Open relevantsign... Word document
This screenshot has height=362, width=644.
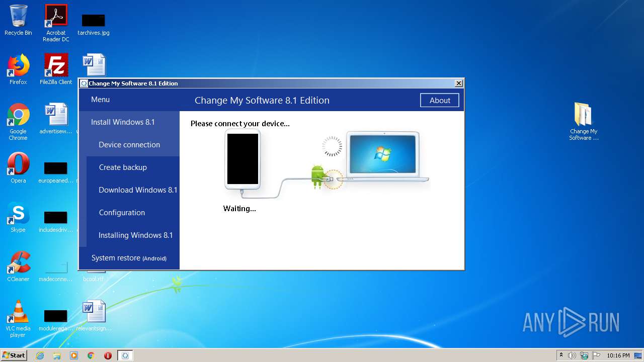94,316
